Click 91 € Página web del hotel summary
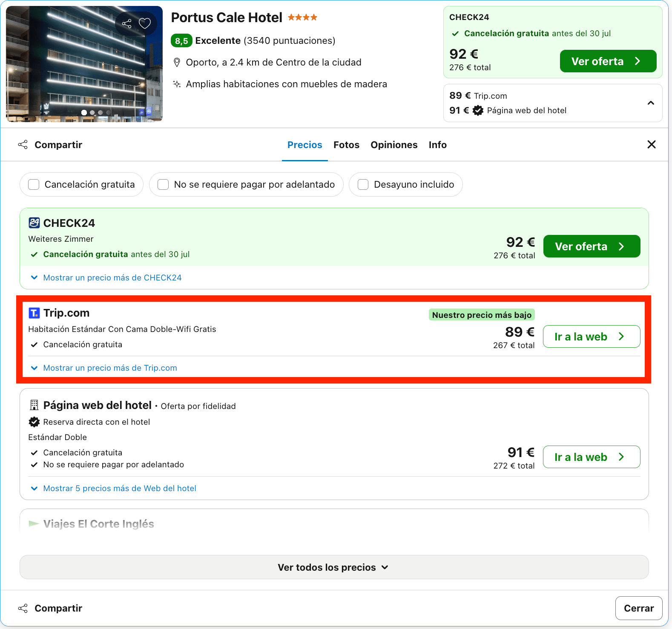The image size is (672, 629). pyautogui.click(x=508, y=110)
